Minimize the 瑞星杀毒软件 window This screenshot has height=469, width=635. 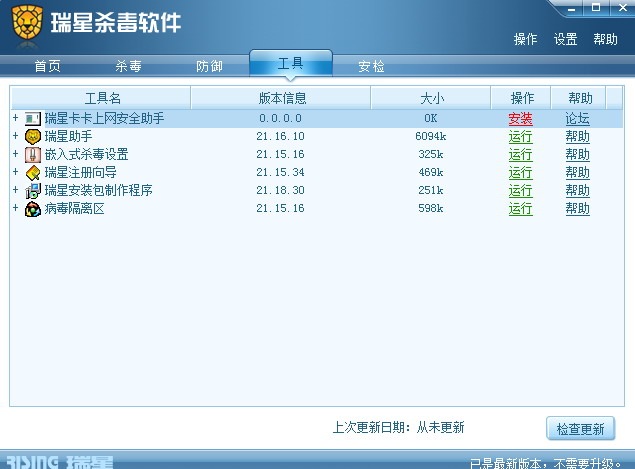[571, 9]
